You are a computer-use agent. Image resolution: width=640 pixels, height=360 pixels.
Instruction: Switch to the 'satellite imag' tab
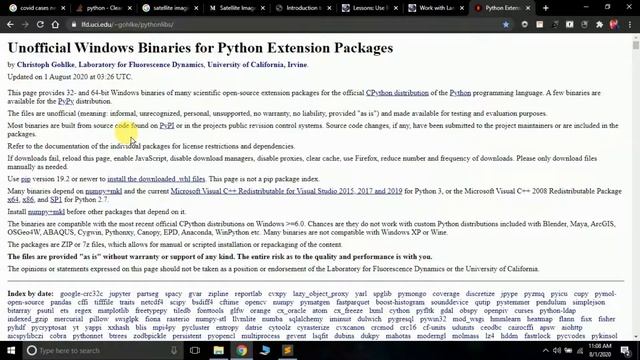170,8
